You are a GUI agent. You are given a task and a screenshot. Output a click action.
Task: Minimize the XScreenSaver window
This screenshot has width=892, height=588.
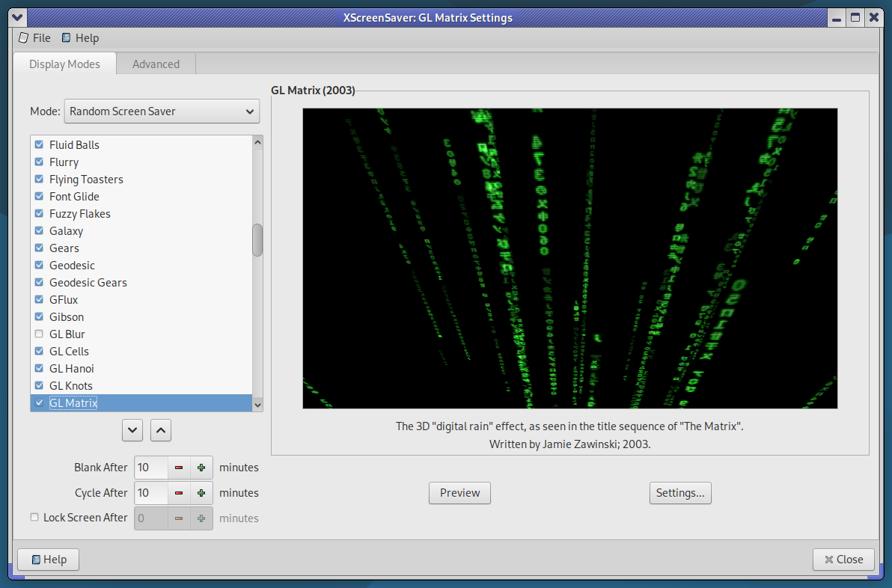pyautogui.click(x=837, y=18)
